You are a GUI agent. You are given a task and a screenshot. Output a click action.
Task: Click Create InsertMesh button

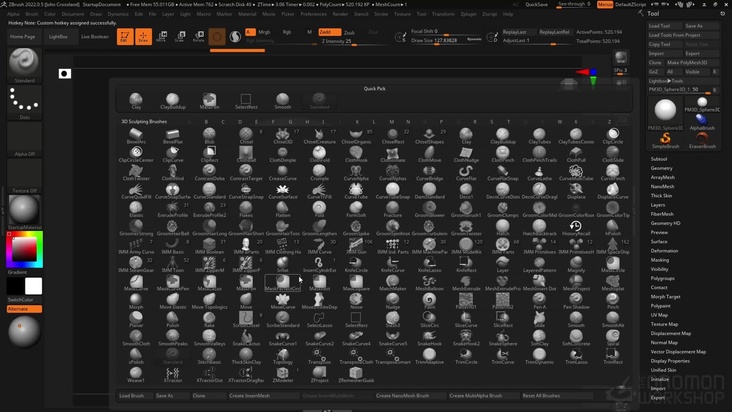[x=264, y=396]
